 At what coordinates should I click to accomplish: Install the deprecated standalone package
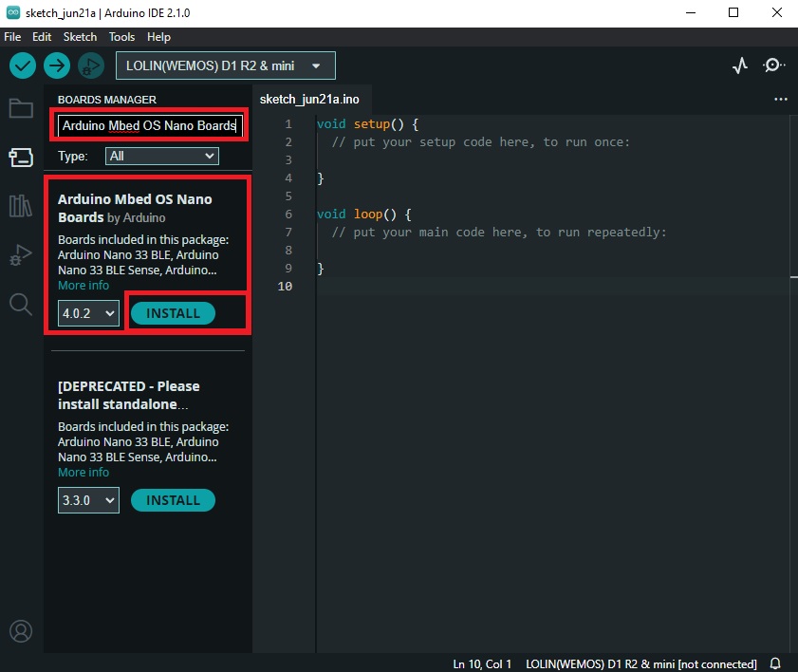(173, 500)
